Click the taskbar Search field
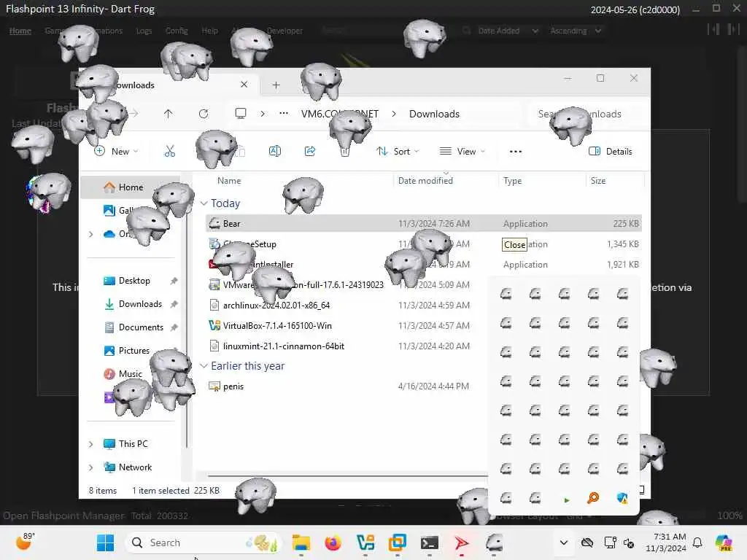 tap(203, 542)
